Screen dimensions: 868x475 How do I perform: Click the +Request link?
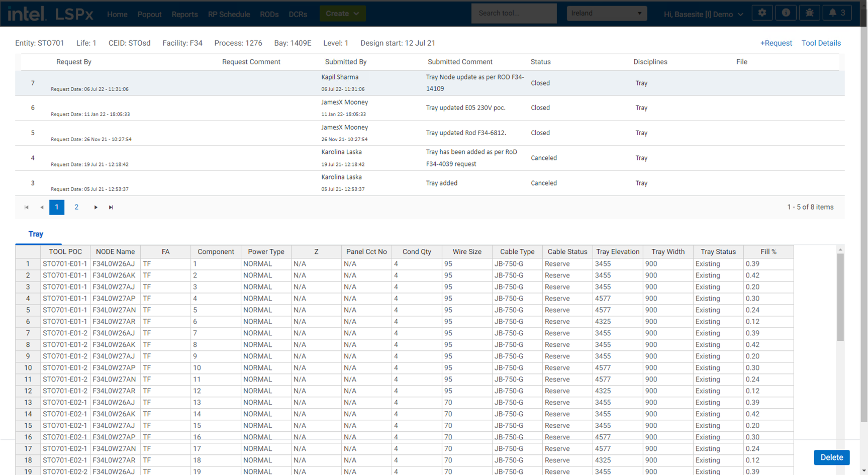pos(776,43)
